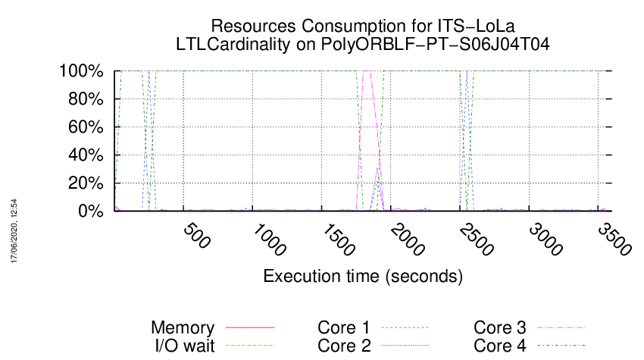Viewport: 644px width, 360px height.
Task: Click the '3000' x-axis tick label
Action: point(546,239)
